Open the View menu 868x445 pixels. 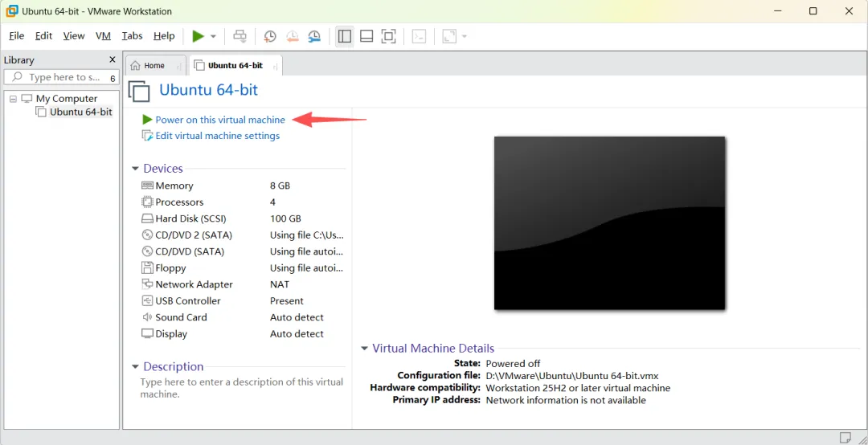click(x=74, y=36)
